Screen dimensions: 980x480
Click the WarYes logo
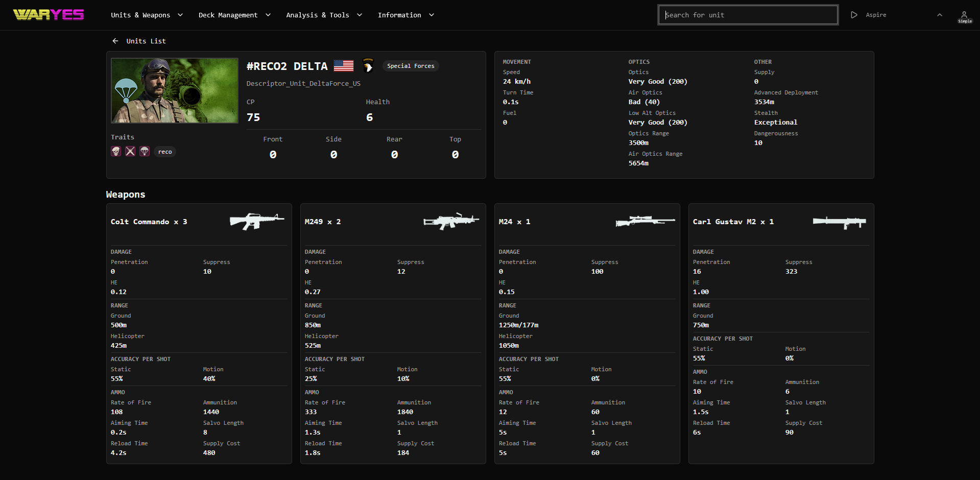(49, 15)
